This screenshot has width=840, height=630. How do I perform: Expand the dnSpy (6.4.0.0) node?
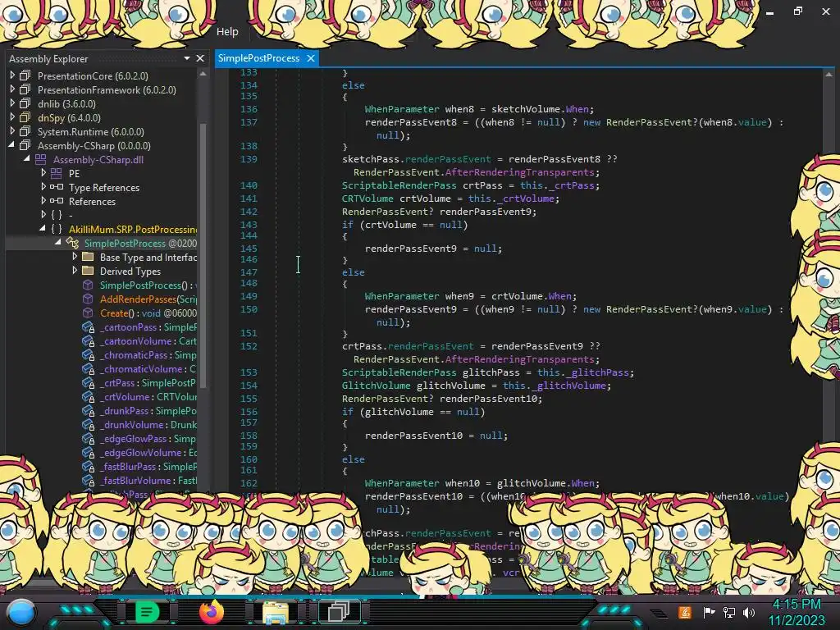pos(12,117)
